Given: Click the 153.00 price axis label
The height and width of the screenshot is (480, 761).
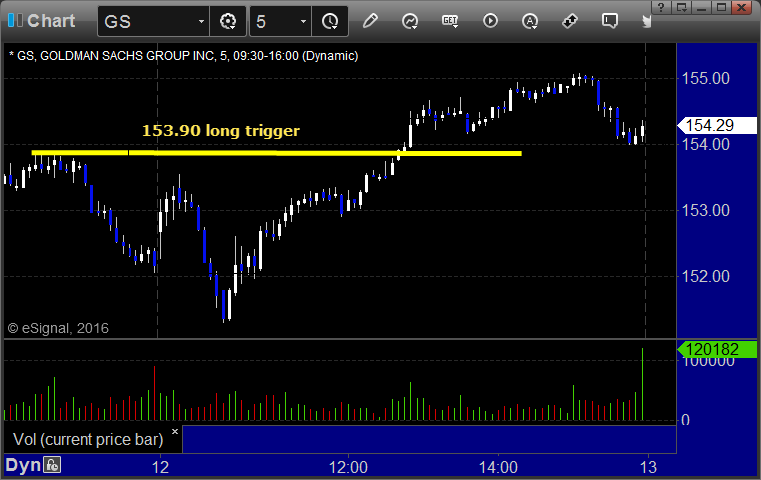Looking at the screenshot, I should point(706,211).
